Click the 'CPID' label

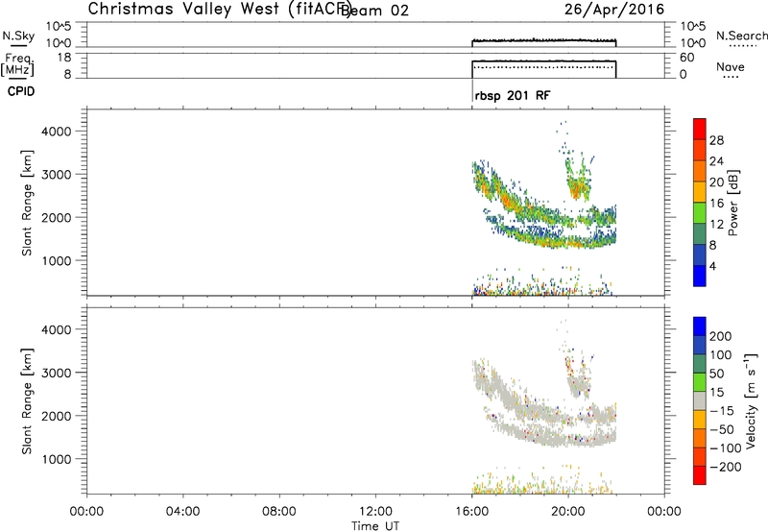(21, 91)
